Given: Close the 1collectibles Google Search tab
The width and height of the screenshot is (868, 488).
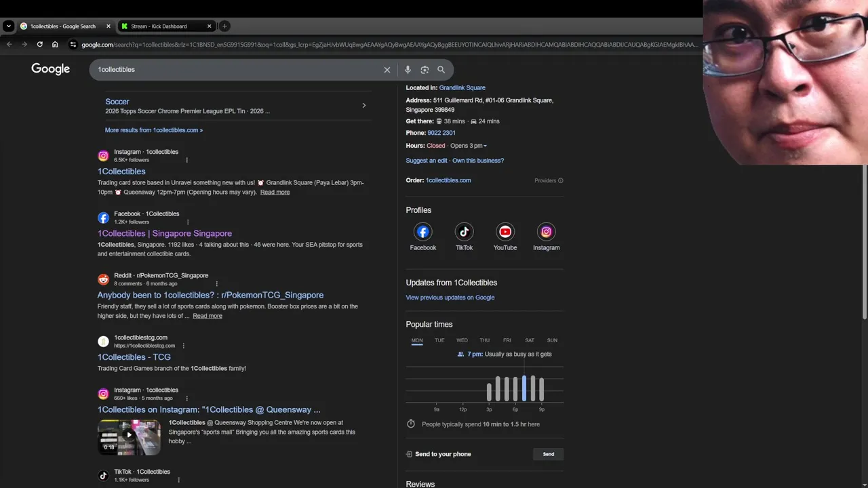Looking at the screenshot, I should (108, 26).
